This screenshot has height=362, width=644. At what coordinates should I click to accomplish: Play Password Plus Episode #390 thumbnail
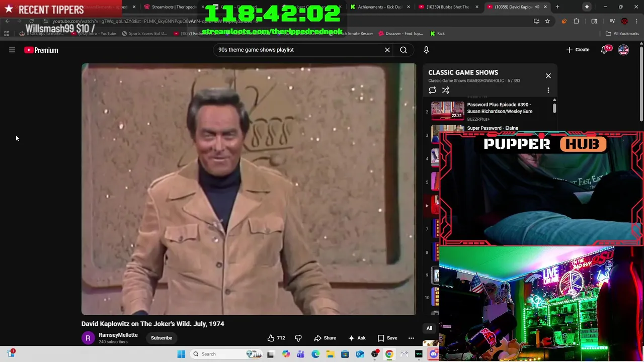coord(447,111)
